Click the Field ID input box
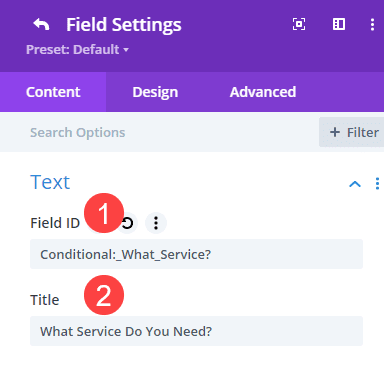The height and width of the screenshot is (367, 384). (196, 254)
